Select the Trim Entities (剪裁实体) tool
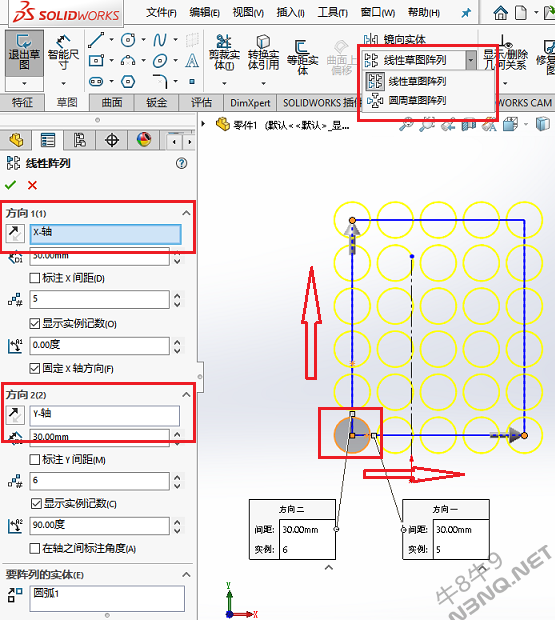555x620 pixels. point(224,53)
